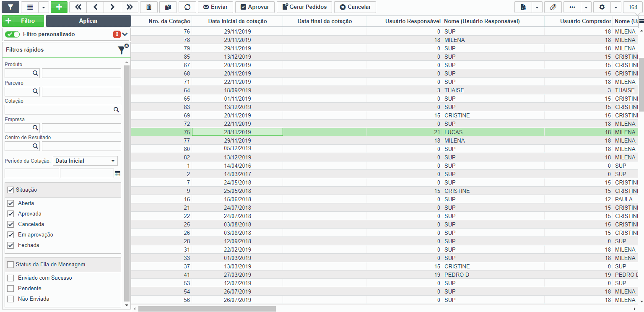Sort by Nro. da Cotação column header
Screen dimensions: 644x312
pyautogui.click(x=169, y=21)
